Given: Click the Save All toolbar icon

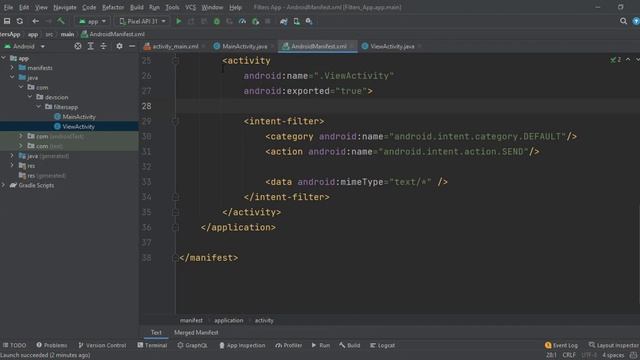Looking at the screenshot, I should [x=7, y=21].
